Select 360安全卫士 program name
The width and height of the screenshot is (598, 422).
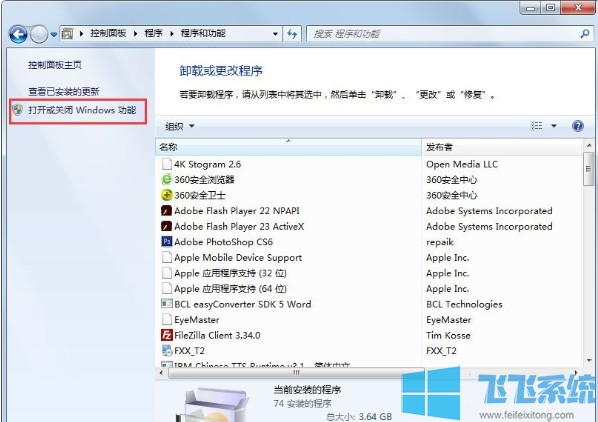tap(199, 195)
